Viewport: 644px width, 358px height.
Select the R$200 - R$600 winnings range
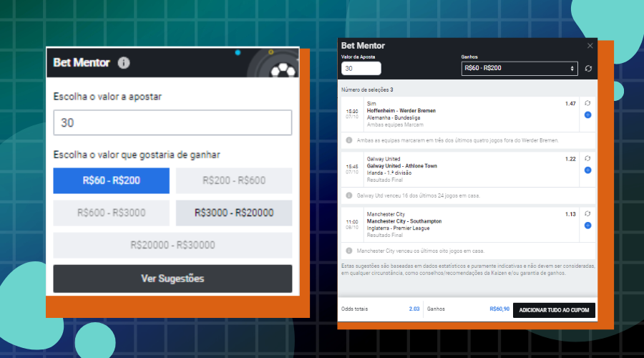coord(234,180)
